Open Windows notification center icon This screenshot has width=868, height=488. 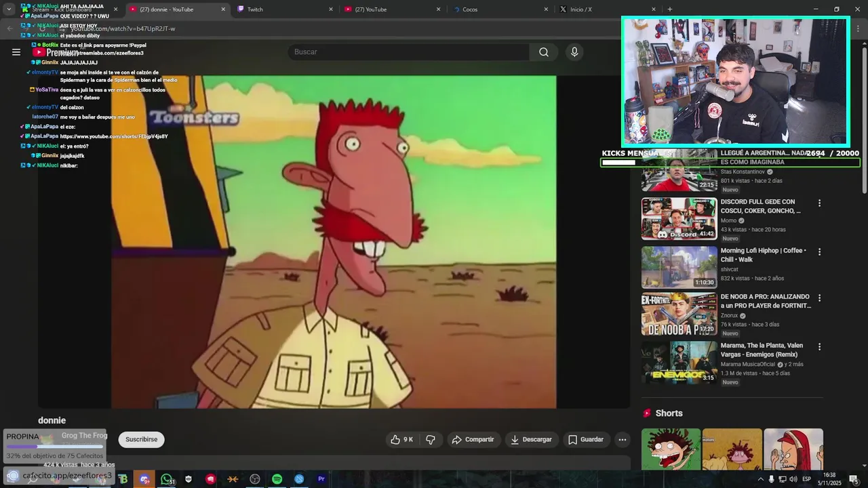point(854,479)
